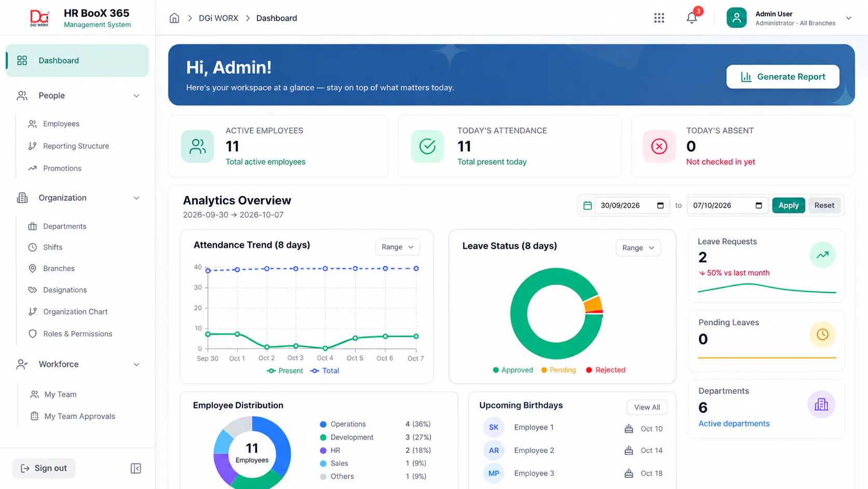This screenshot has height=489, width=868.
Task: Open the apps grid menu
Action: click(x=659, y=18)
